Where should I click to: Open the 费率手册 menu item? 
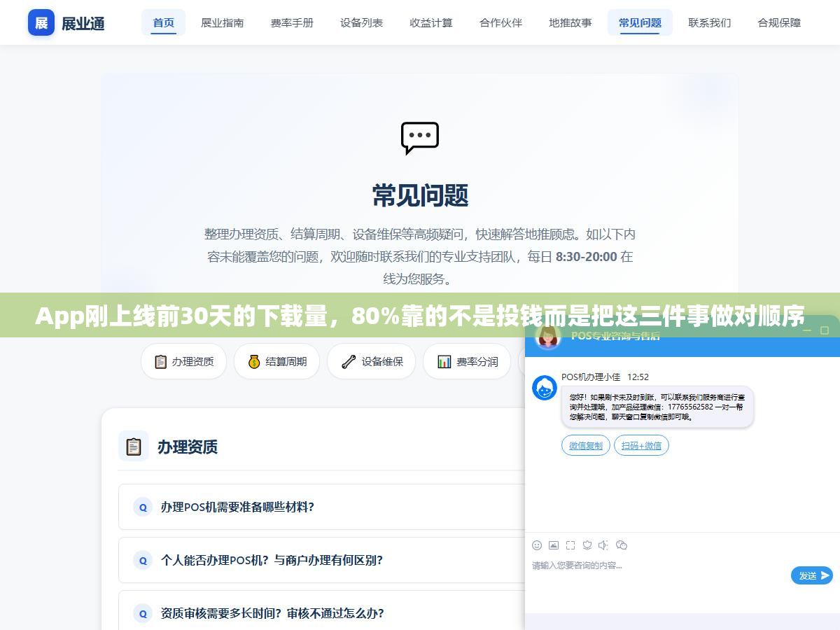click(292, 22)
